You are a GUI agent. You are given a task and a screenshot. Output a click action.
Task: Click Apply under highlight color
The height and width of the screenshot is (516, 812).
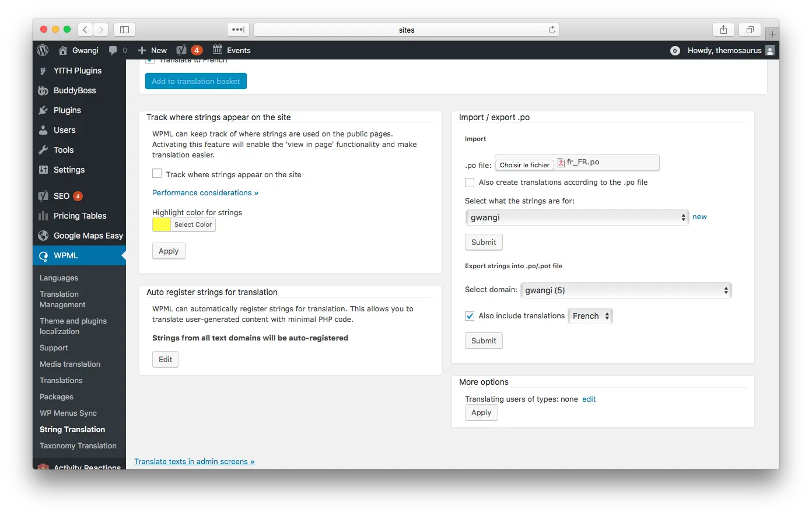pyautogui.click(x=169, y=251)
